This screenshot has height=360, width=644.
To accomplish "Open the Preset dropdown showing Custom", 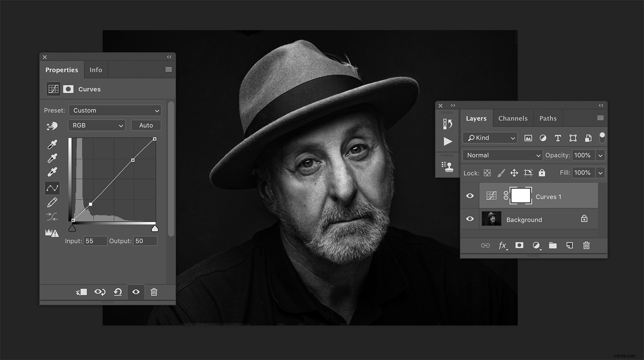I will point(115,110).
